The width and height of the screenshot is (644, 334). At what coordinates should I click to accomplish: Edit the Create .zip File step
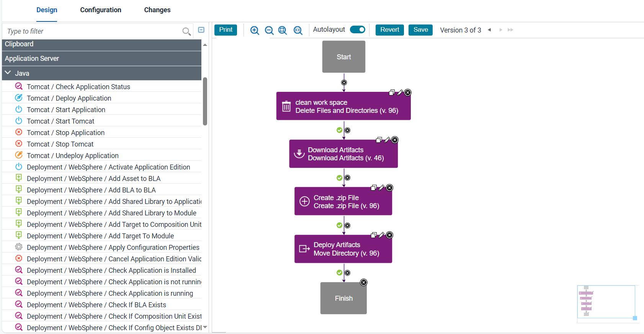point(381,187)
